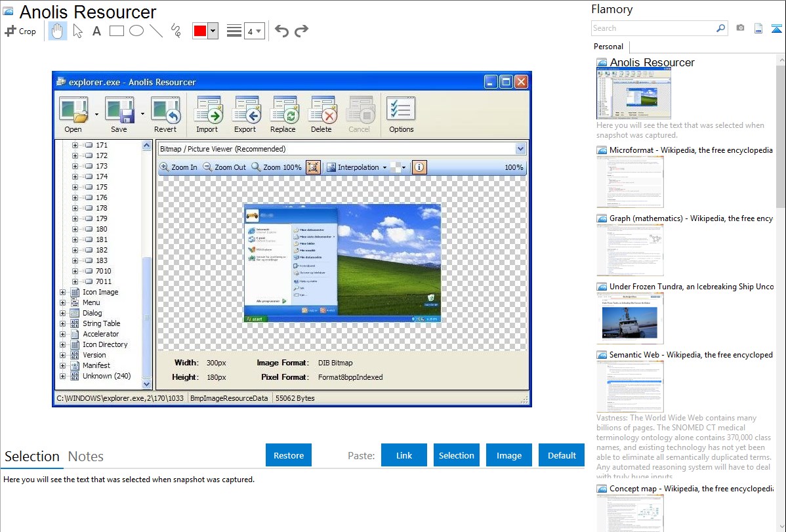The height and width of the screenshot is (532, 786).
Task: Click Zoom 100% in the picture viewer
Action: 276,167
